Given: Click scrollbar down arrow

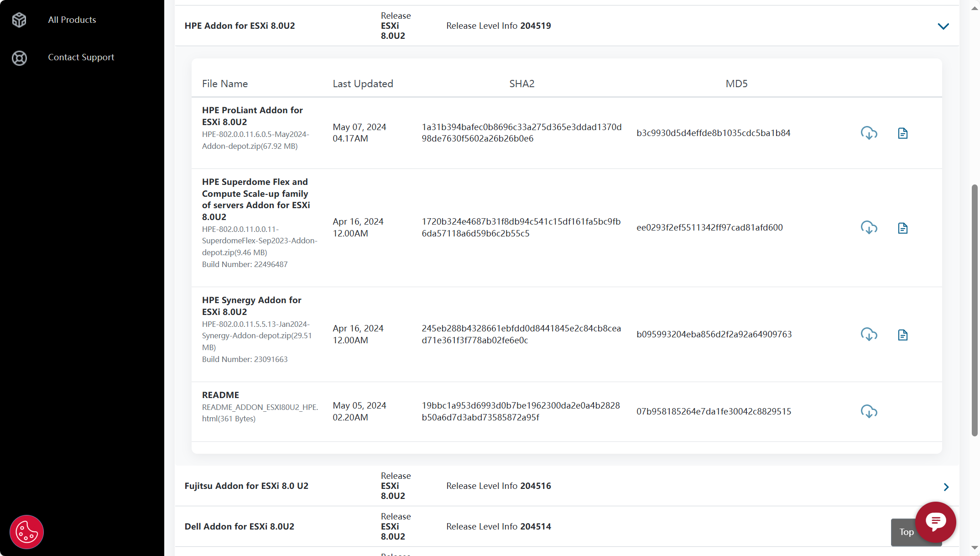Looking at the screenshot, I should tap(975, 548).
